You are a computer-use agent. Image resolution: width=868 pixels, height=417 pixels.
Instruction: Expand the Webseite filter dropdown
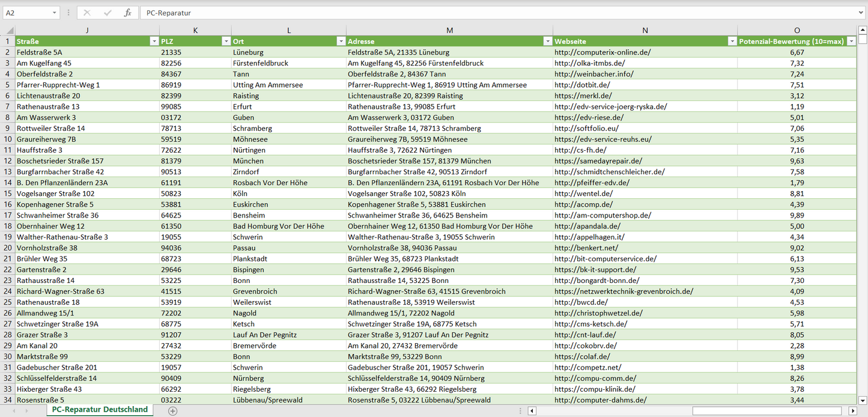[732, 41]
